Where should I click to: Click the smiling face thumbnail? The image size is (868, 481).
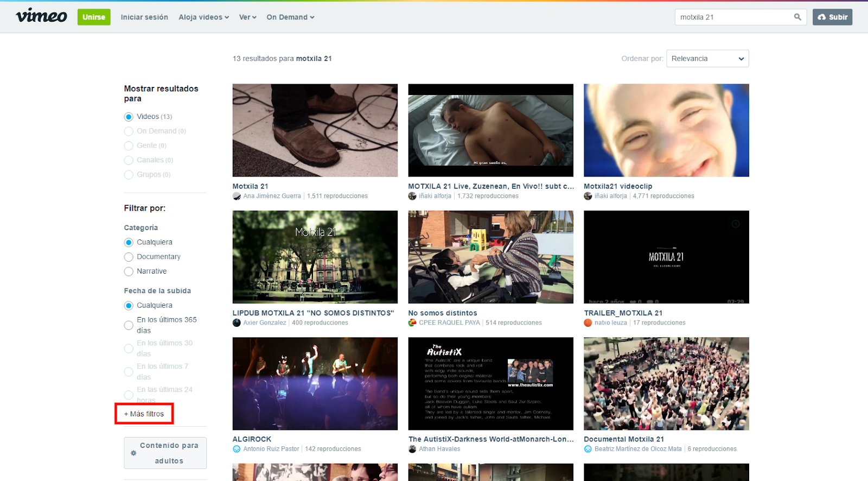[x=666, y=130]
